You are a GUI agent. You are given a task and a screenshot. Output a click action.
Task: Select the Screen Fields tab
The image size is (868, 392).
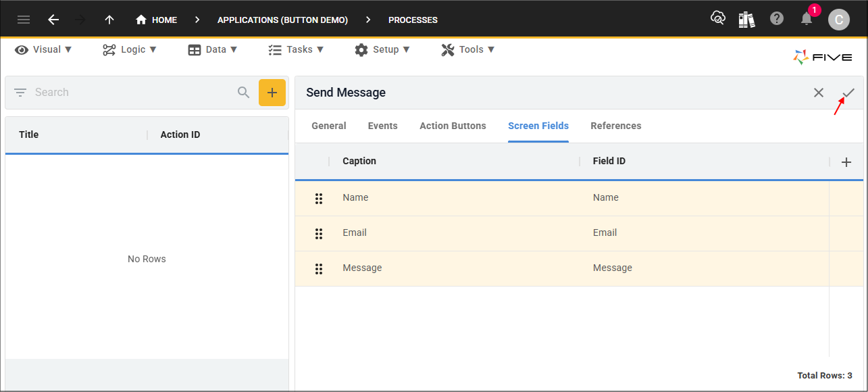click(x=538, y=126)
